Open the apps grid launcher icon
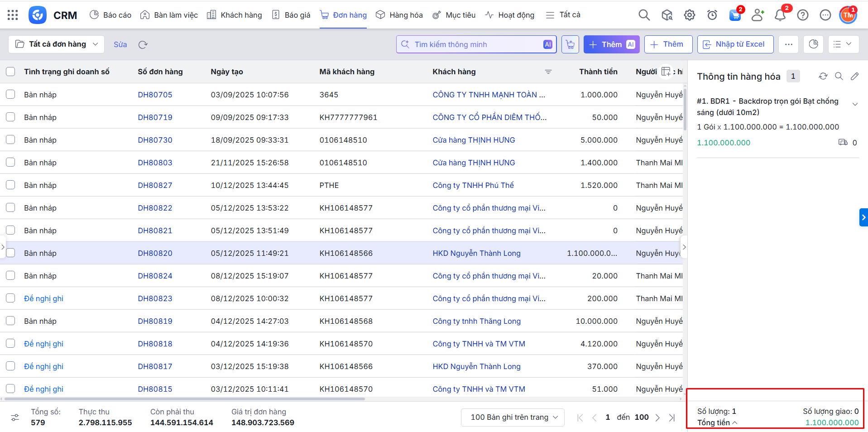 pos(13,15)
